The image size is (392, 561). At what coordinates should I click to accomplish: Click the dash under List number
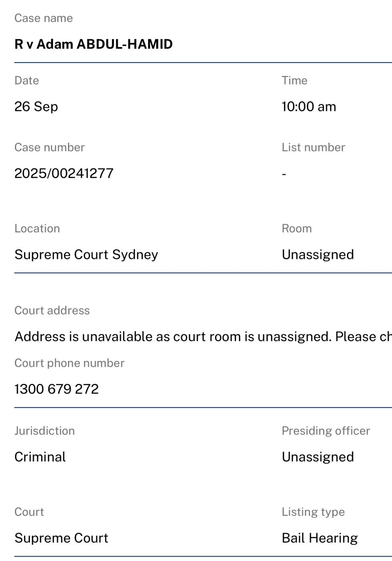pyautogui.click(x=284, y=174)
